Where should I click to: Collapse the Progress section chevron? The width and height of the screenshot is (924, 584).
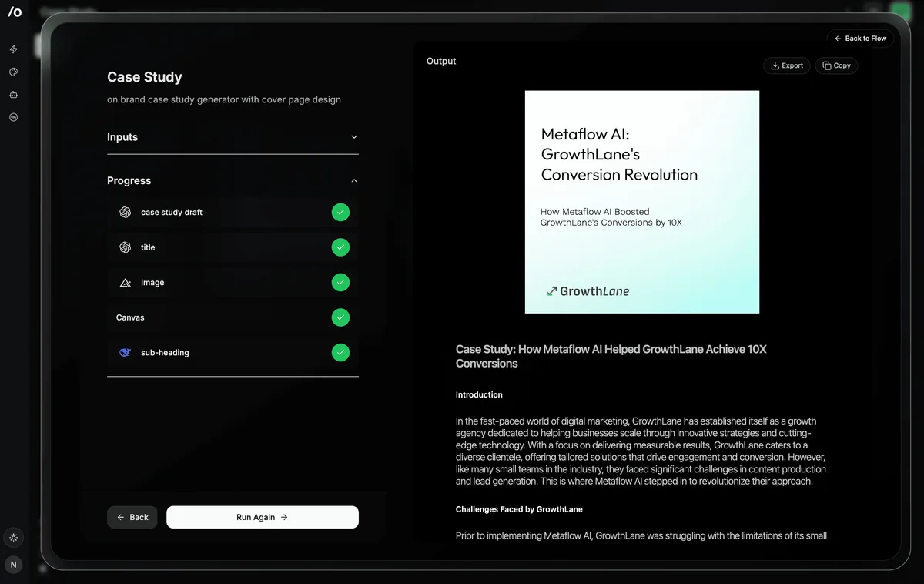[x=354, y=181]
